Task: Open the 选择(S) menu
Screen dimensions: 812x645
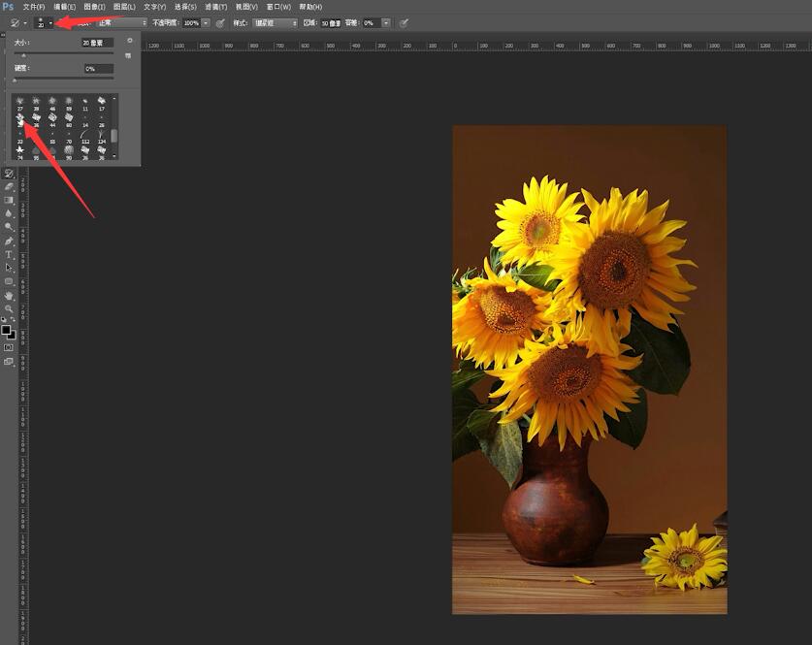Action: [185, 7]
